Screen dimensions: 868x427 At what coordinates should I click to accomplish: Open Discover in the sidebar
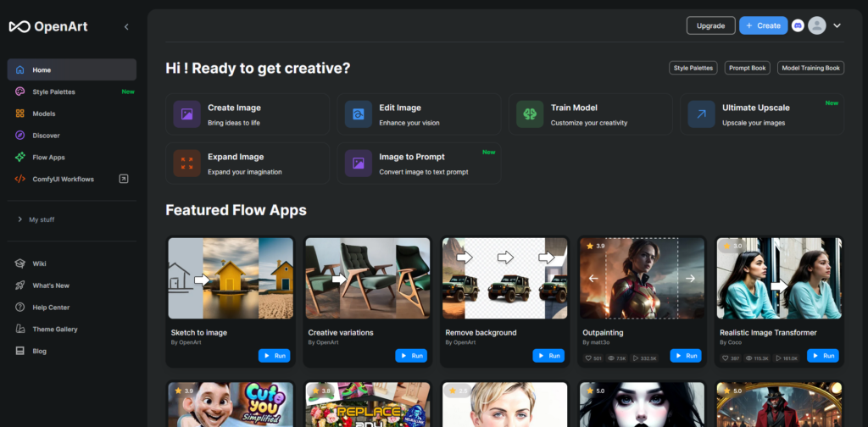tap(72, 136)
